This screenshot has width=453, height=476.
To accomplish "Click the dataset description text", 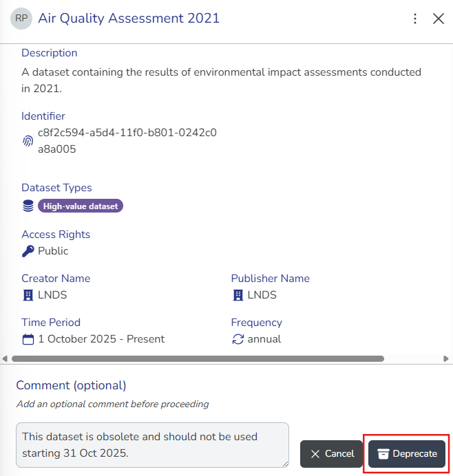I will point(220,80).
